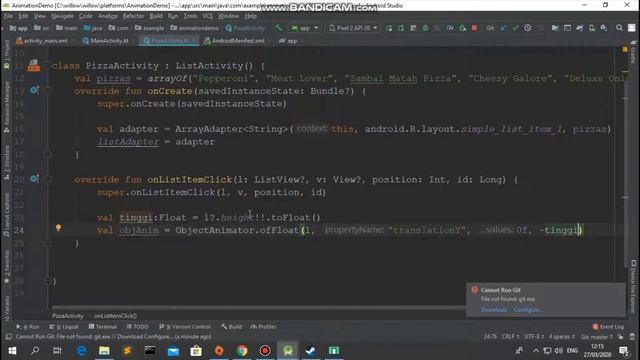Viewport: 640px width, 360px height.
Task: Open Windows Start menu
Action: pyautogui.click(x=12, y=351)
